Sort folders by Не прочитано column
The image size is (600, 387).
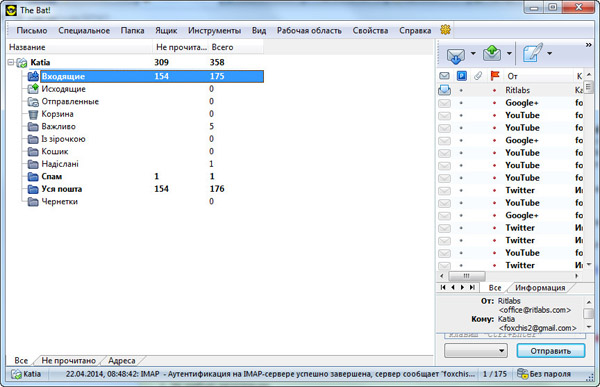click(x=181, y=47)
